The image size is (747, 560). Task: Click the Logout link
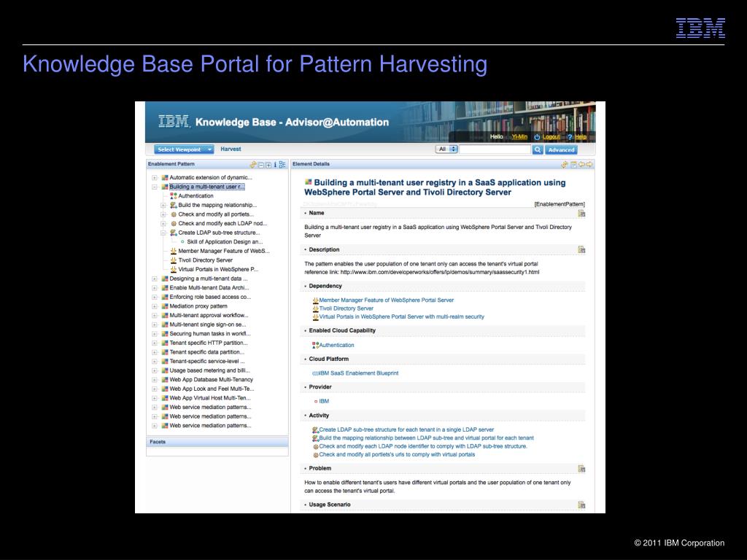(551, 137)
